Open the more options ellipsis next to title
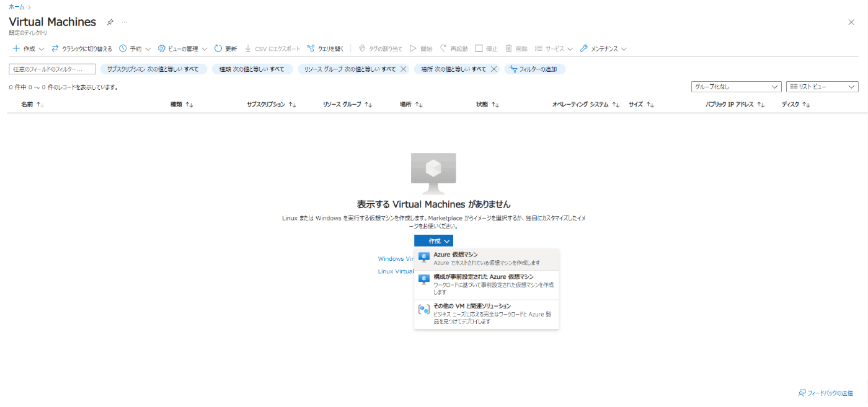This screenshot has width=868, height=407. [125, 22]
